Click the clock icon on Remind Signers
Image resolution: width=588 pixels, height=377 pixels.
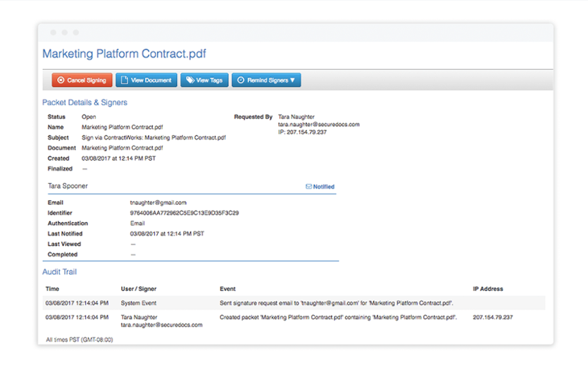tap(240, 80)
